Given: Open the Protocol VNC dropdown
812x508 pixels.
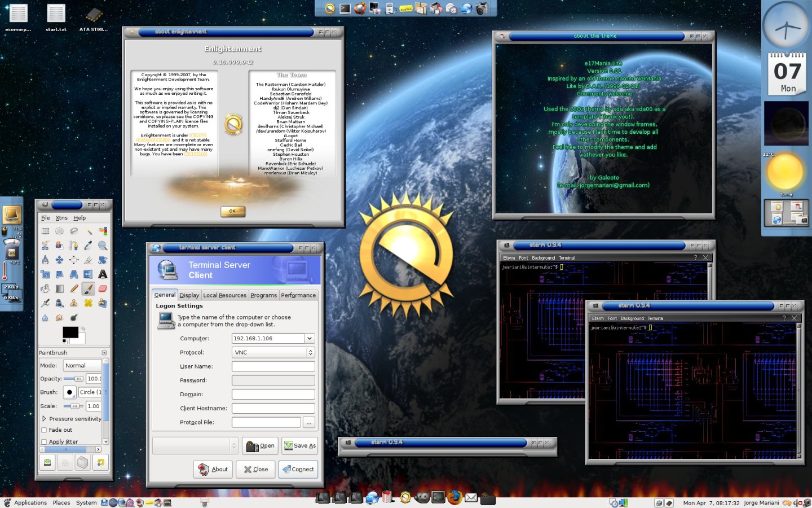Looking at the screenshot, I should [x=273, y=352].
